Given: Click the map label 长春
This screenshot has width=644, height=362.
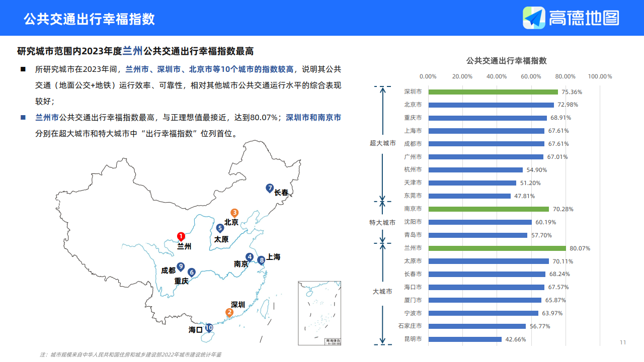Looking at the screenshot, I should [282, 192].
